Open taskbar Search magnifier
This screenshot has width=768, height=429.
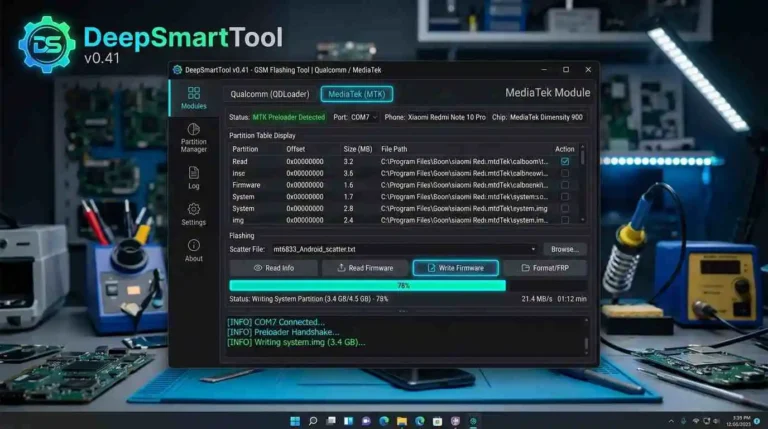coord(312,421)
